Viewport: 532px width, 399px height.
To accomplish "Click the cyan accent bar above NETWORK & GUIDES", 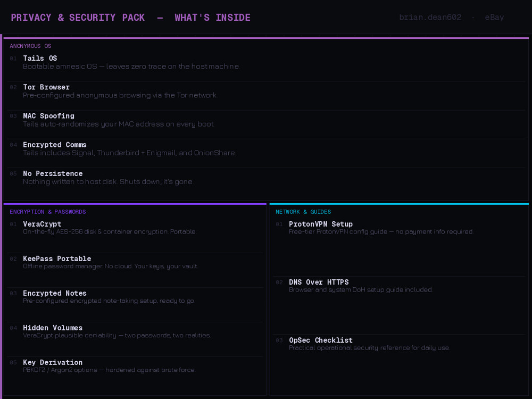I will 400,204.
